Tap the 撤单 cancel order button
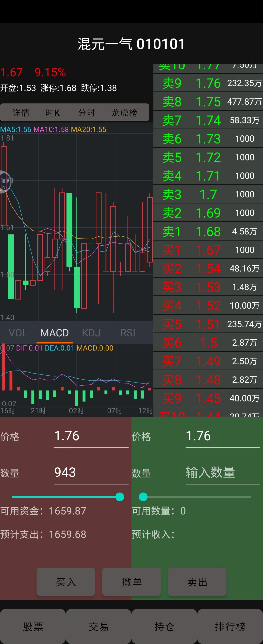The image size is (263, 644). click(x=131, y=582)
